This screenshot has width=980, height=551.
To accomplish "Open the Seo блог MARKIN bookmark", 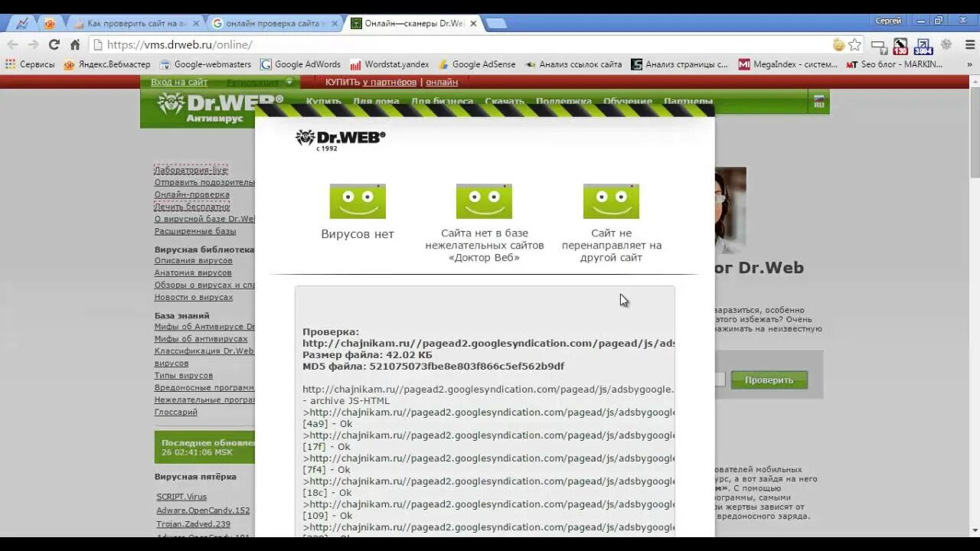I will click(x=894, y=64).
